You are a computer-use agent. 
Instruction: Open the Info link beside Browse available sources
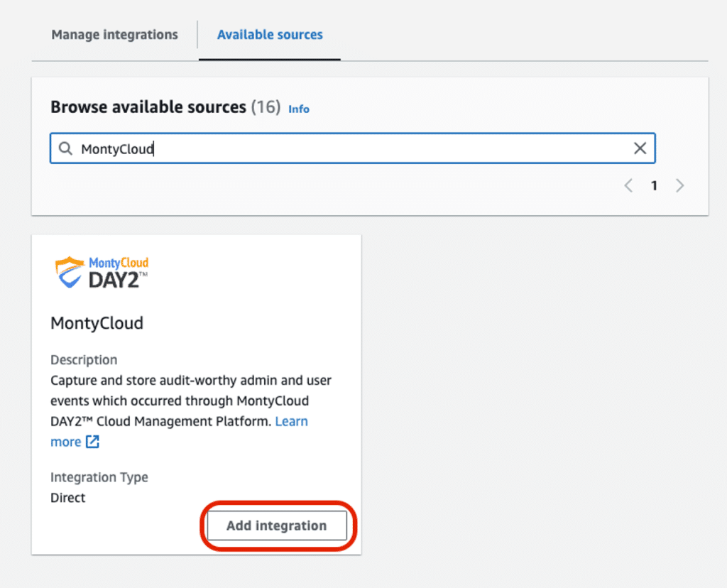[299, 109]
